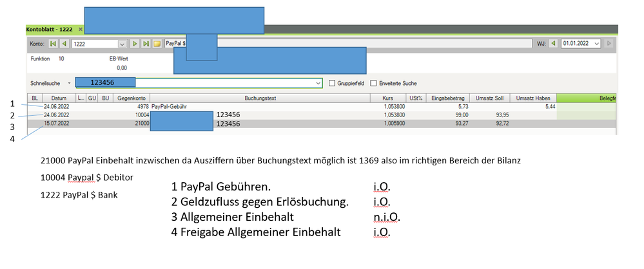Go to next fiscal year arrow
Viewport: 644px width, 269px height.
click(x=609, y=44)
